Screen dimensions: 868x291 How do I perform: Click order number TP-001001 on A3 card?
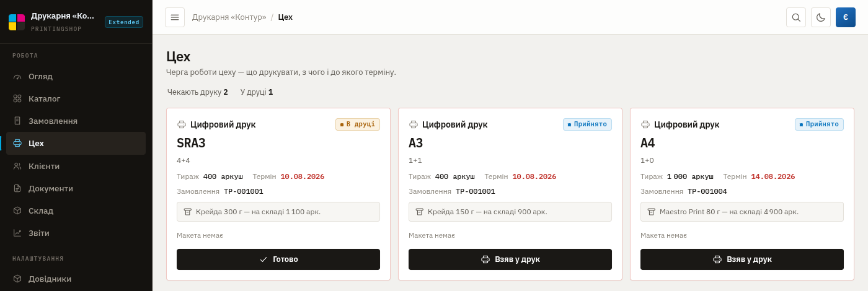(x=476, y=192)
